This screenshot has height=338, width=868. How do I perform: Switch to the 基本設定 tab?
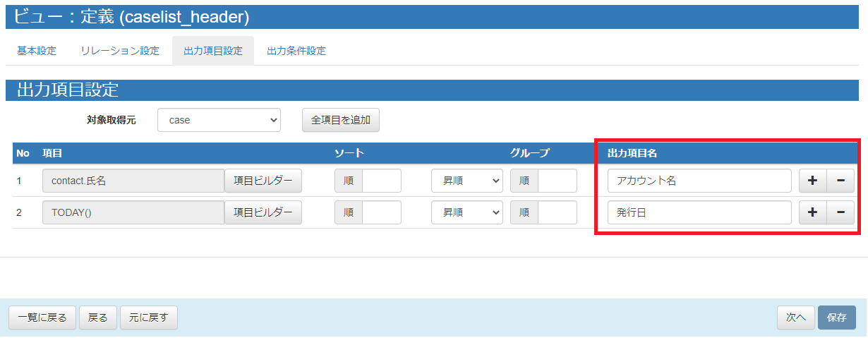[37, 51]
